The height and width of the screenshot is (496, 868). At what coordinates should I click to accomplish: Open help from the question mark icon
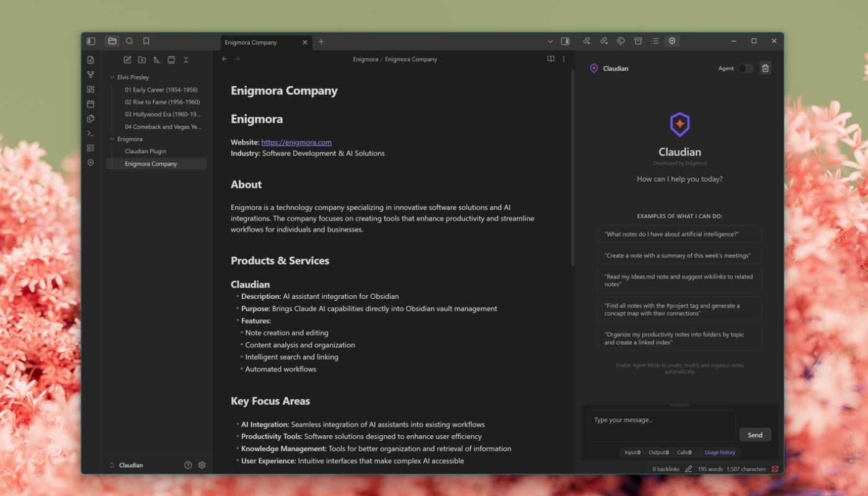[x=188, y=465]
